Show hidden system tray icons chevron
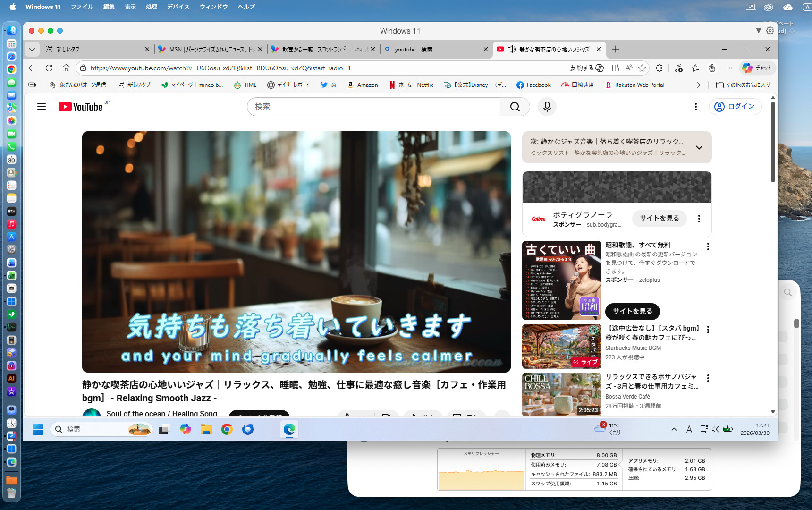This screenshot has width=812, height=510. (x=674, y=429)
